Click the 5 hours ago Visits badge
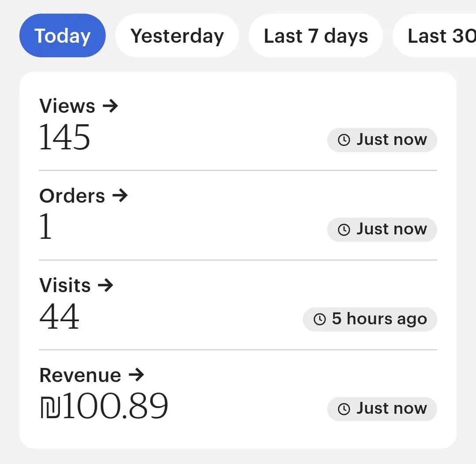Image resolution: width=476 pixels, height=464 pixels. [370, 319]
